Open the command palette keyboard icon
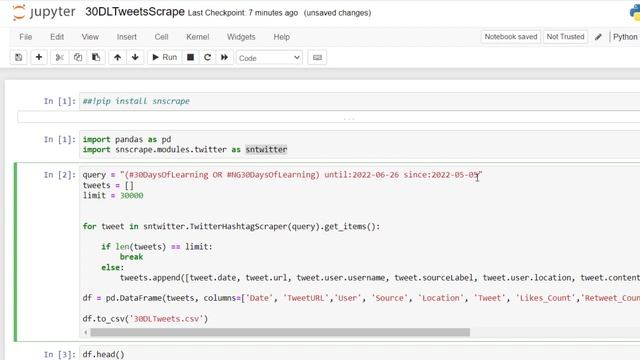The width and height of the screenshot is (640, 360). pos(317,58)
